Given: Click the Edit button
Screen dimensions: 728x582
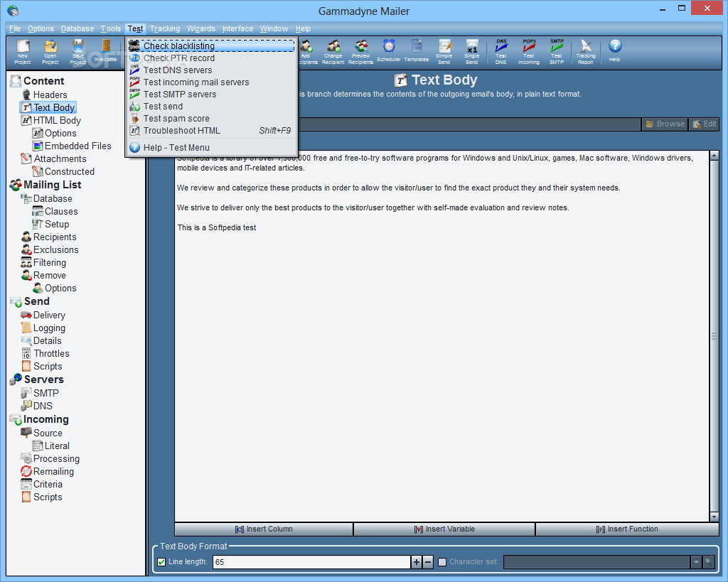Looking at the screenshot, I should 705,124.
